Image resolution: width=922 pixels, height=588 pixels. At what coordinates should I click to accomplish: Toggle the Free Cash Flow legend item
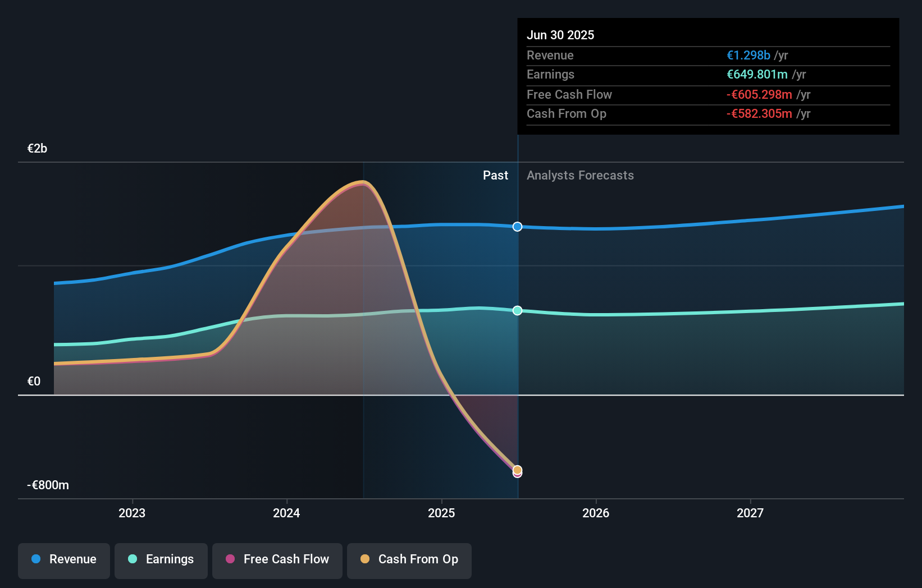[x=277, y=561]
